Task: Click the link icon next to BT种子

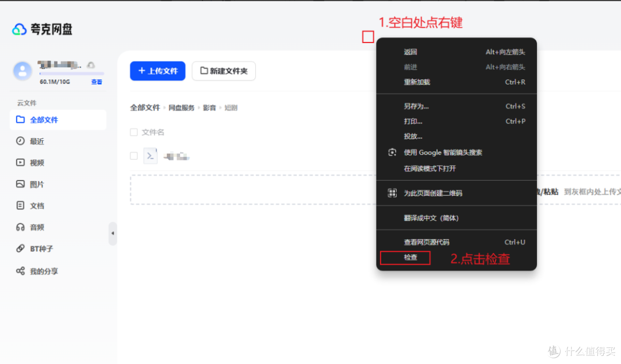Action: click(20, 248)
